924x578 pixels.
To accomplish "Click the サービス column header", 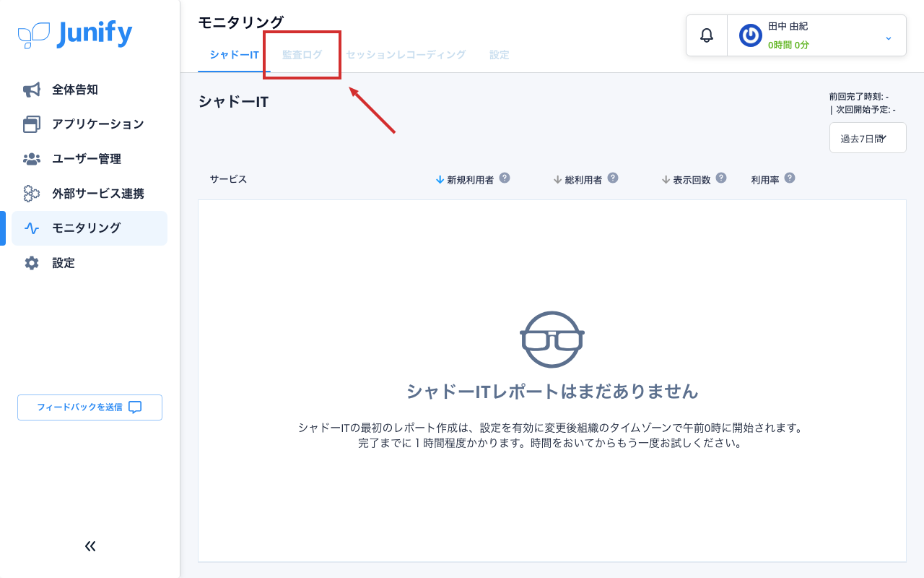I will tap(228, 179).
